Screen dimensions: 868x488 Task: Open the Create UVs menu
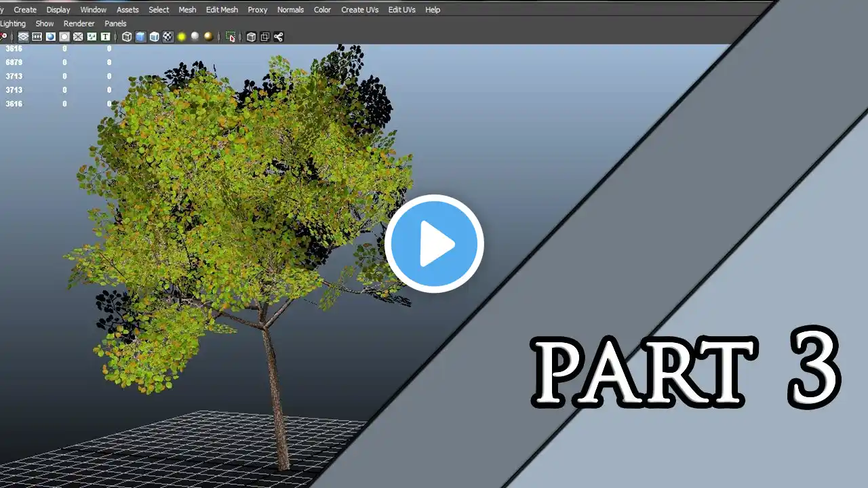pyautogui.click(x=359, y=9)
